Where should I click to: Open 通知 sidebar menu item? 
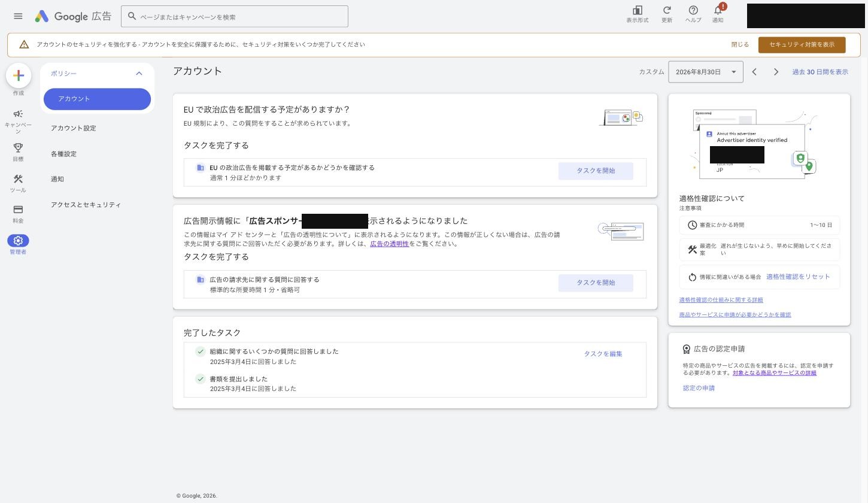pyautogui.click(x=57, y=179)
